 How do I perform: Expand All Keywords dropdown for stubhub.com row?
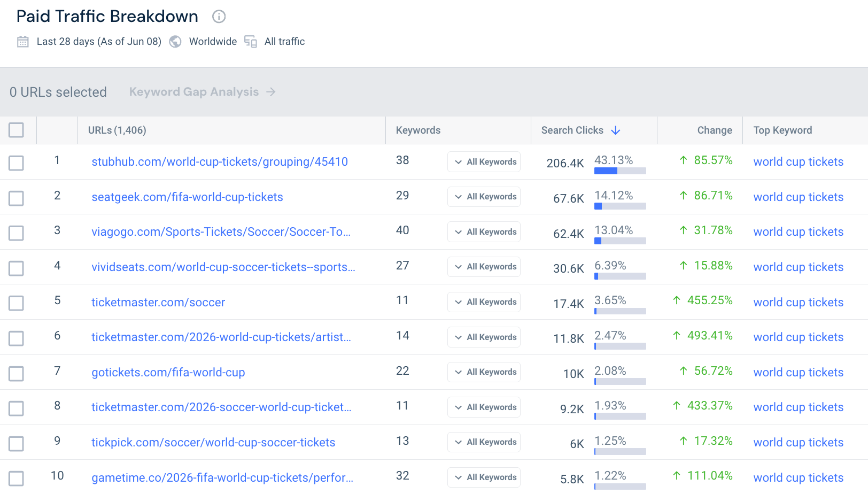tap(484, 162)
